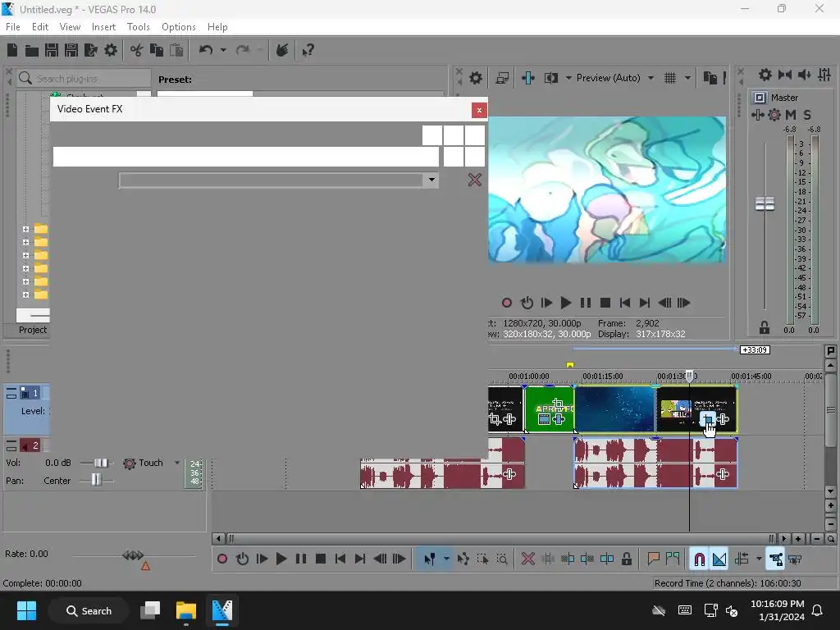Open Auto Ripple mode dropdown arrow
This screenshot has width=840, height=630.
tap(759, 559)
